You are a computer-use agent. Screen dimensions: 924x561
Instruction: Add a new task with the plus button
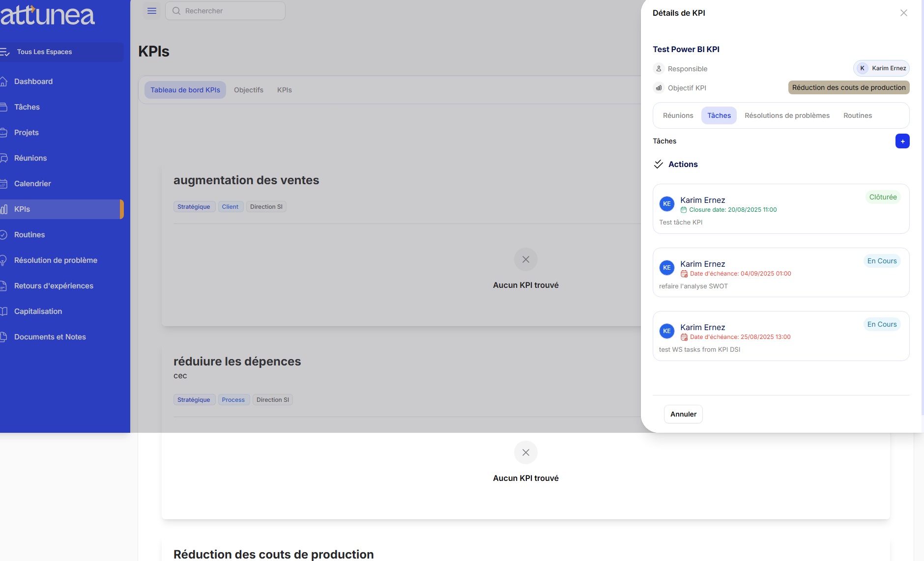point(903,141)
